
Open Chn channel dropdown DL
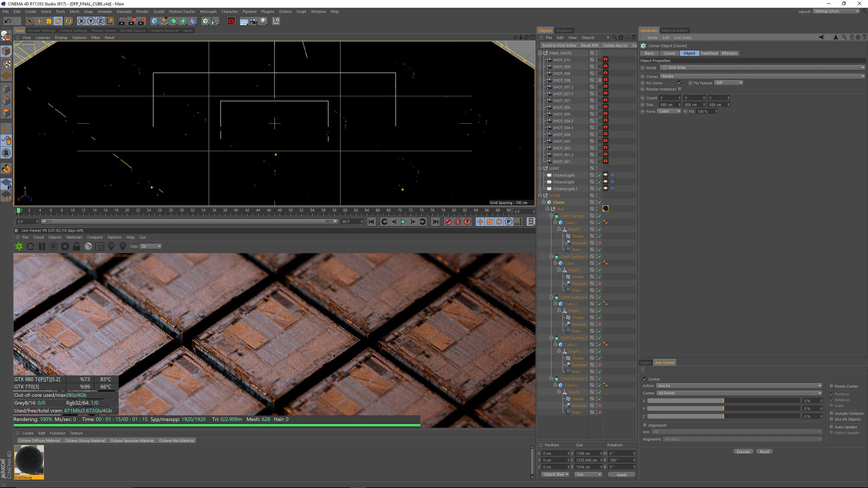pos(151,246)
